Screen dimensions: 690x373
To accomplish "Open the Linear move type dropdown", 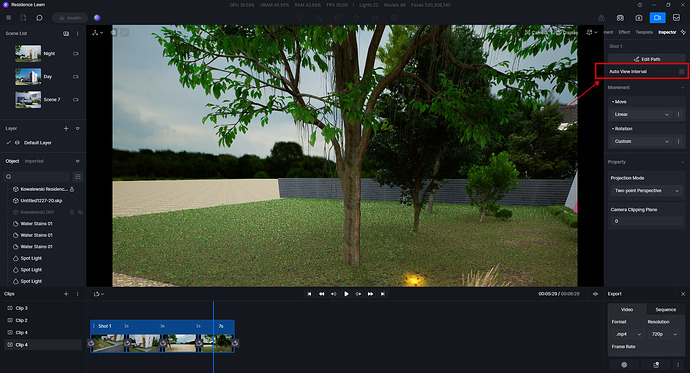I will tap(642, 114).
